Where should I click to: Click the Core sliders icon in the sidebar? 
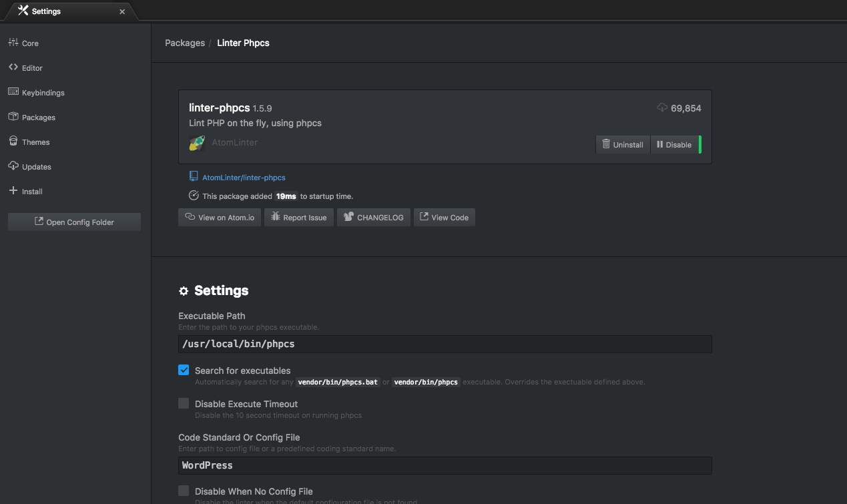tap(13, 43)
